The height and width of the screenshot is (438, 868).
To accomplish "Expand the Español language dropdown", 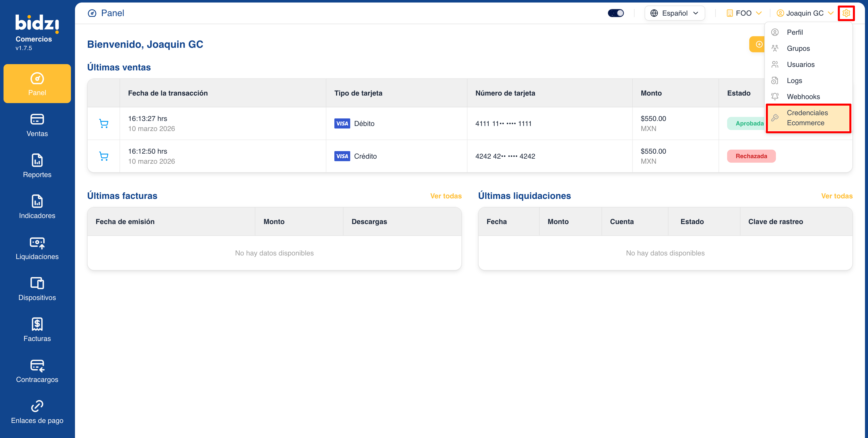I will click(x=674, y=13).
